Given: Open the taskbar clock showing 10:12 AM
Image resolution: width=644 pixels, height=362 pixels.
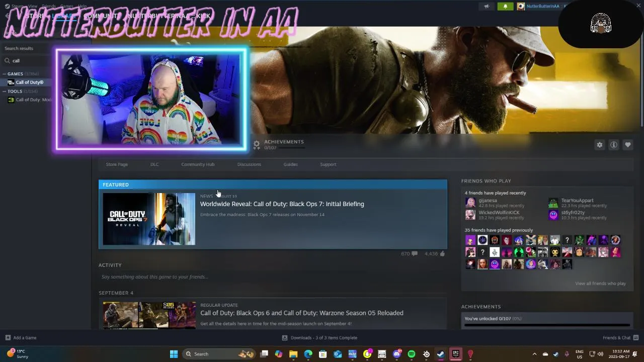Looking at the screenshot, I should click(x=619, y=354).
